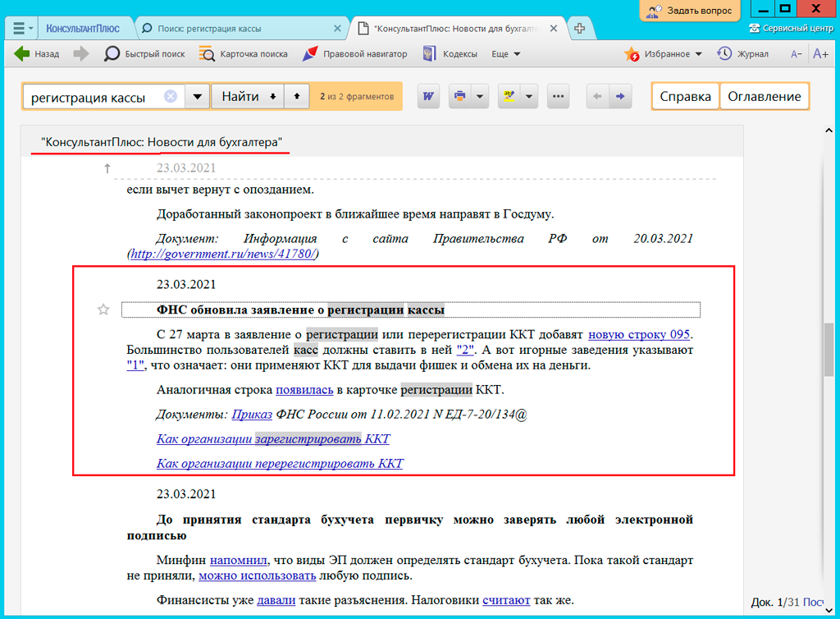Follow the напомнил link
This screenshot has height=619, width=840.
239,560
